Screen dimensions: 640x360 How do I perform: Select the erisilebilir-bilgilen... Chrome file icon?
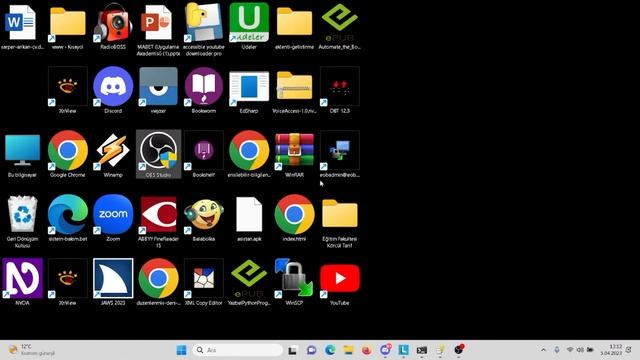point(249,150)
